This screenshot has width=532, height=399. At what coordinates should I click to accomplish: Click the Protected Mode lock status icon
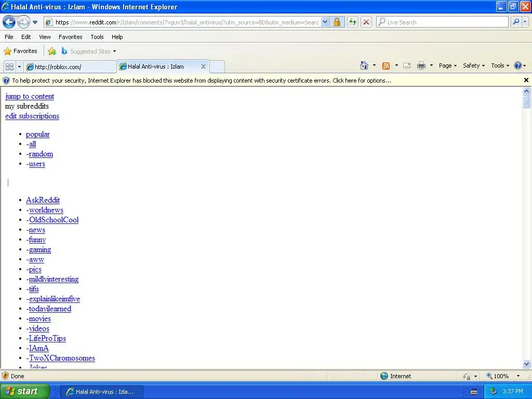coord(467,376)
